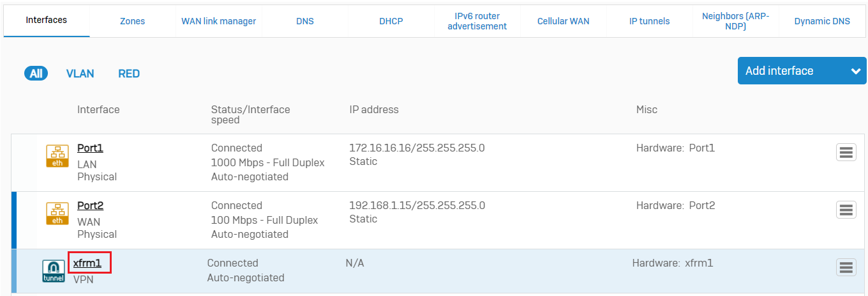Click the xfrm1 tunnel icon
The height and width of the screenshot is (296, 868).
click(x=54, y=272)
